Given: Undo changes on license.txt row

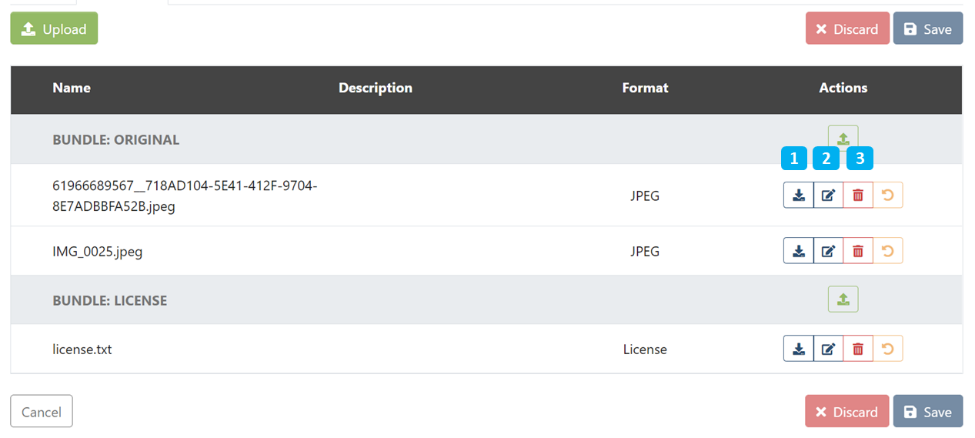Looking at the screenshot, I should point(888,349).
